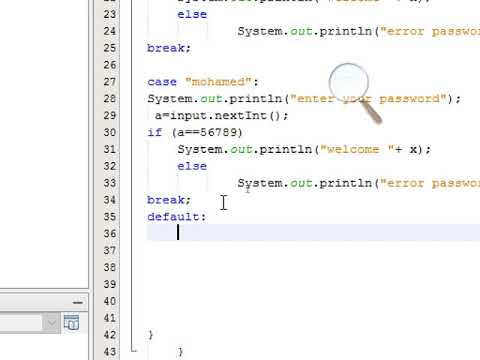Click the break; statement on line 34

pos(169,200)
